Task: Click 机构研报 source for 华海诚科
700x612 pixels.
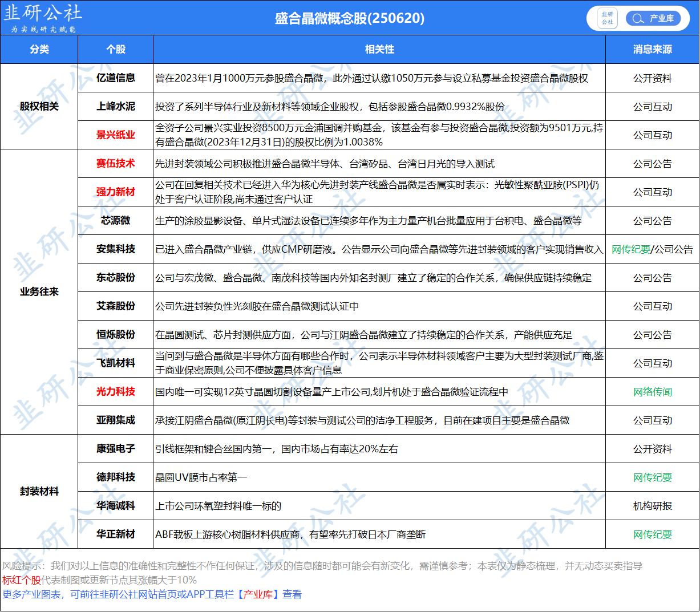Action: 653,506
